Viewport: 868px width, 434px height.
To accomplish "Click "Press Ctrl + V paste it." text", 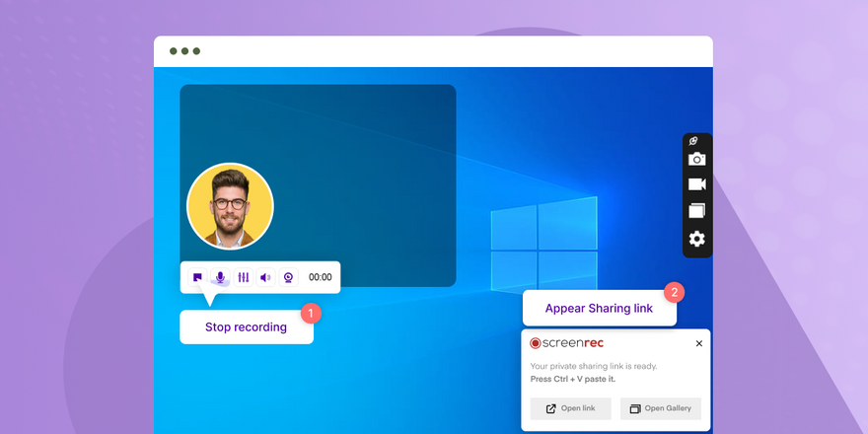I will pyautogui.click(x=573, y=379).
